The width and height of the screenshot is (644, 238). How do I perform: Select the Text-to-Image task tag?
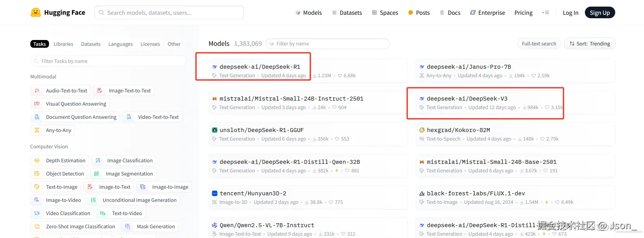56,187
